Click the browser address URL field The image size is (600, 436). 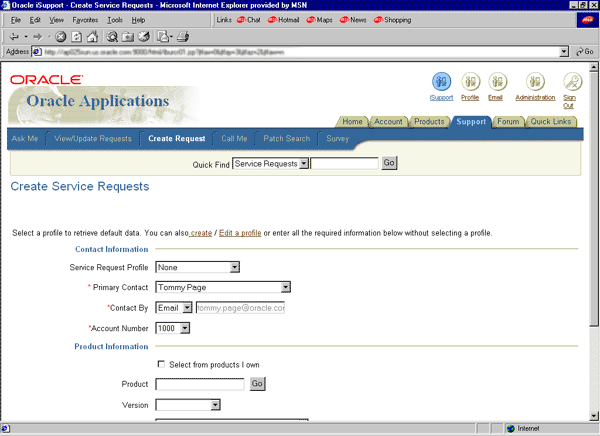coord(301,52)
